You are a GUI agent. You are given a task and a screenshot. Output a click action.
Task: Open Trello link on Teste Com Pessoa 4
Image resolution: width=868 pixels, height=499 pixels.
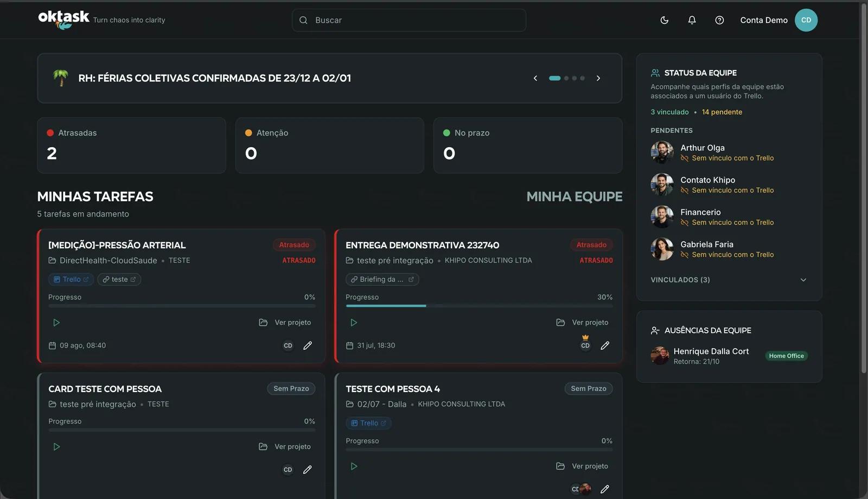coord(368,423)
